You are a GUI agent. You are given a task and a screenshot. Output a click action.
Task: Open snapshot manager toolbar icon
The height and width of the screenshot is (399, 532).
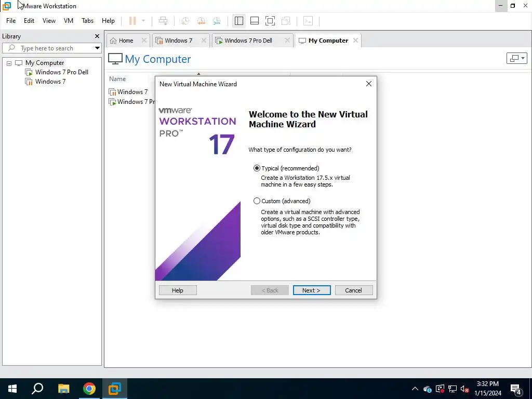(217, 21)
